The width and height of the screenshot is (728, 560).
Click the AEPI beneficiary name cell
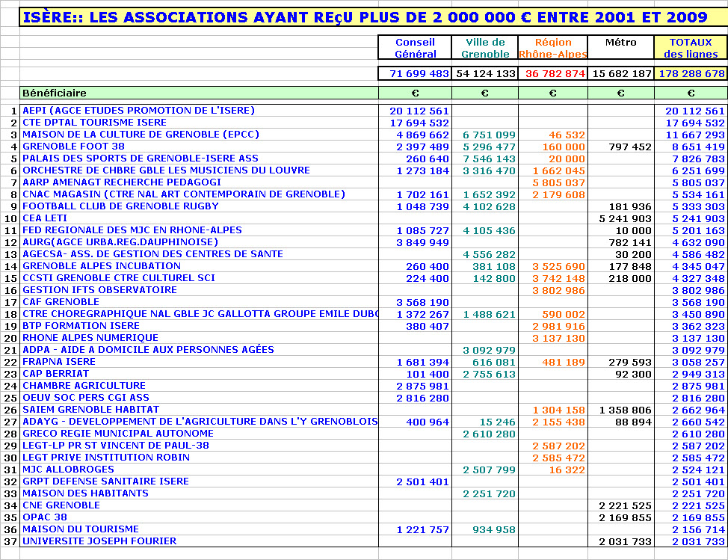point(138,111)
